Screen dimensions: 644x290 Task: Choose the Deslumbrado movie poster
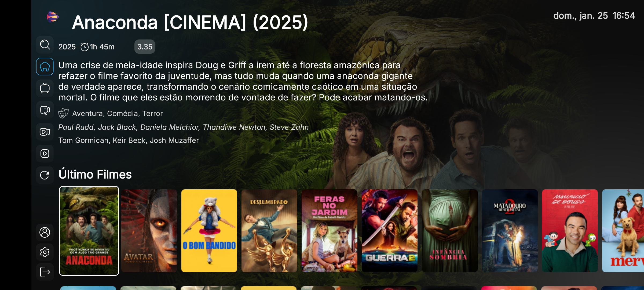(269, 231)
